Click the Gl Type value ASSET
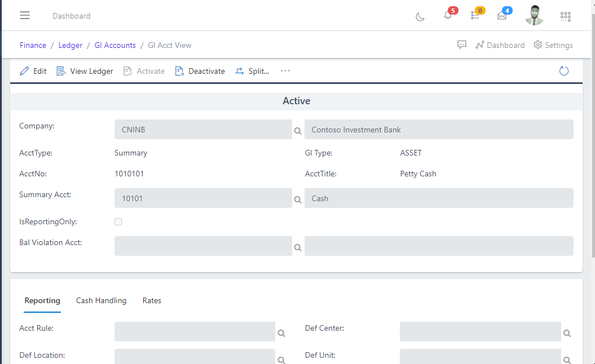Screen dimensions: 595x364 tap(411, 153)
